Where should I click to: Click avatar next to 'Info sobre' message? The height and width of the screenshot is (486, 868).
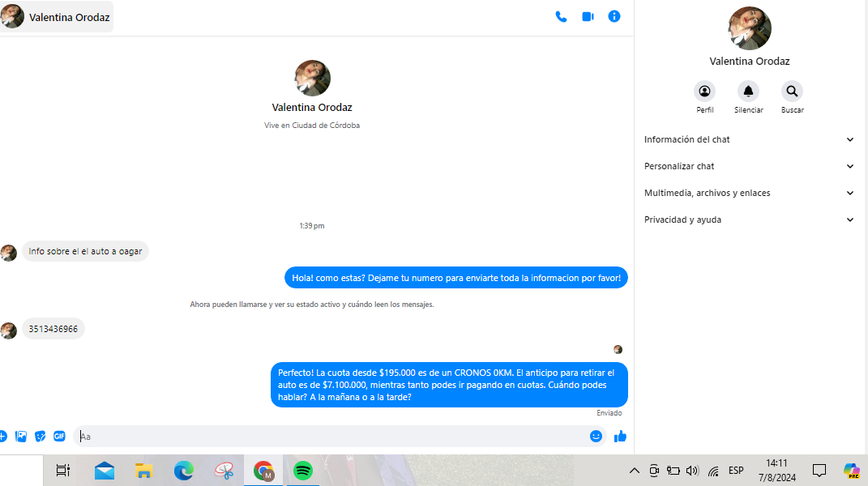(8, 253)
